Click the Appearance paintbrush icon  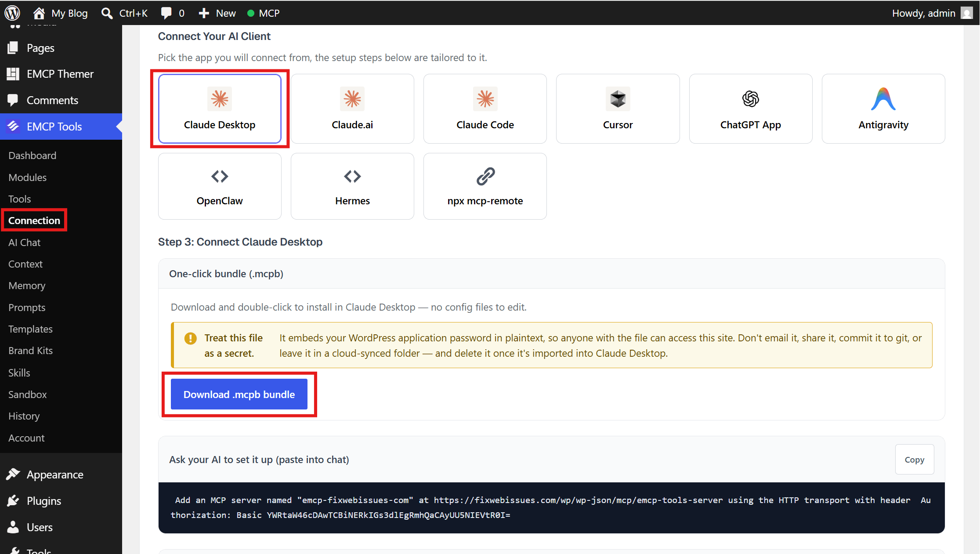[13, 474]
